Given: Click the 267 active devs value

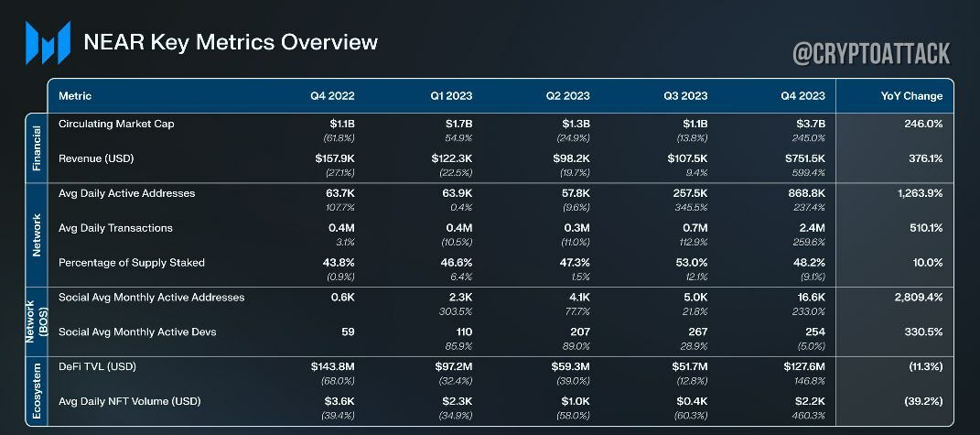Looking at the screenshot, I should coord(698,332).
